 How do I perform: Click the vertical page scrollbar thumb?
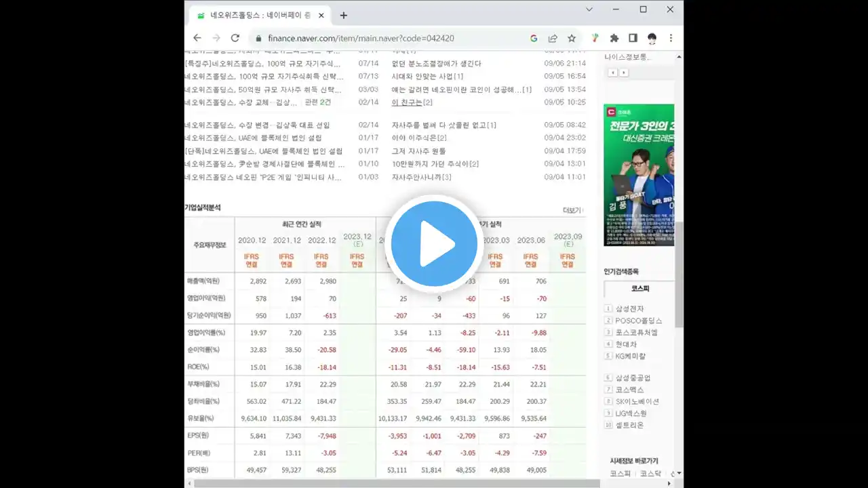[x=679, y=274]
